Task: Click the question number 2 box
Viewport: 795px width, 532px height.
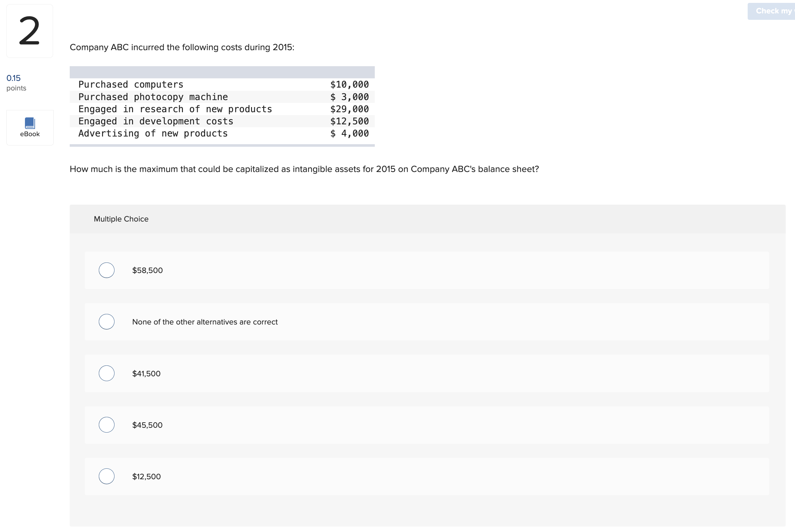Action: 29,31
